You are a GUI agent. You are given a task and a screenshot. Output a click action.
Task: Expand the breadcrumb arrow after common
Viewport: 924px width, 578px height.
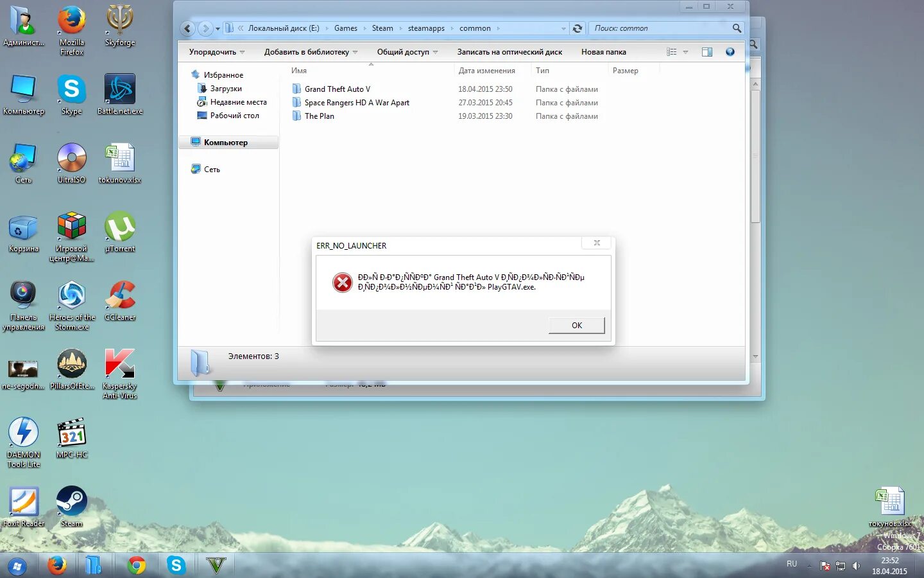click(x=498, y=28)
